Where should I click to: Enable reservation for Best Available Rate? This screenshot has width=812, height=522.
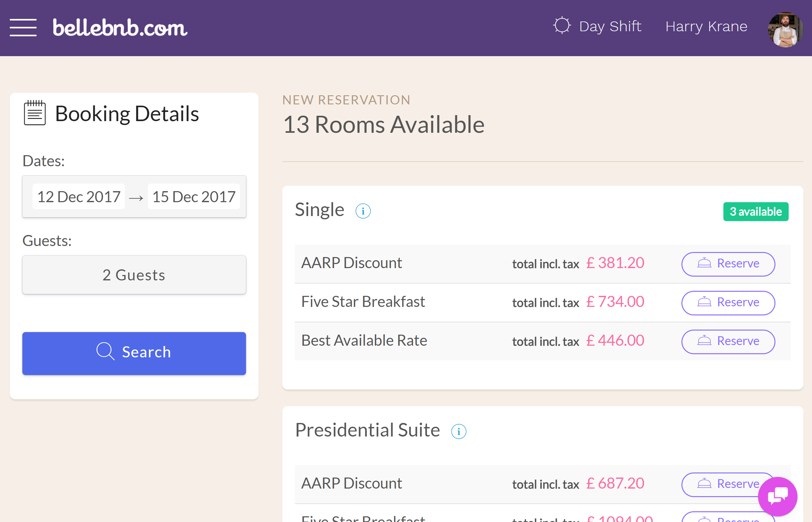727,340
